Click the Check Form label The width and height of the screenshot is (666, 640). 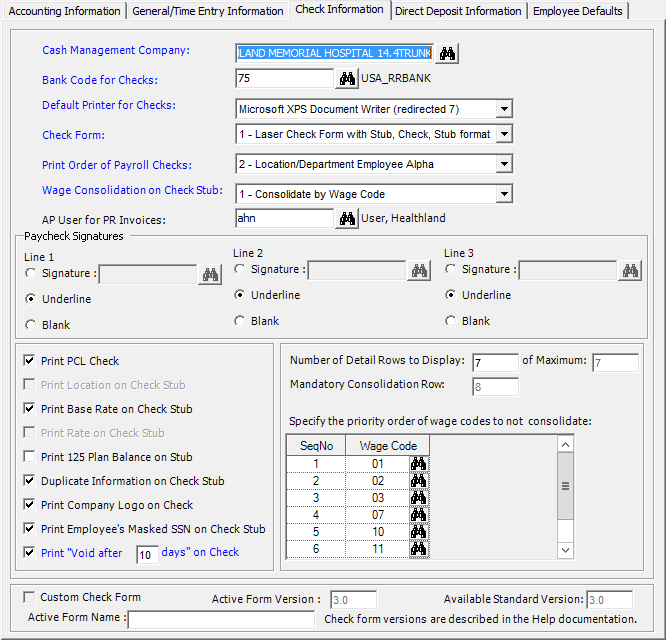pyautogui.click(x=73, y=135)
